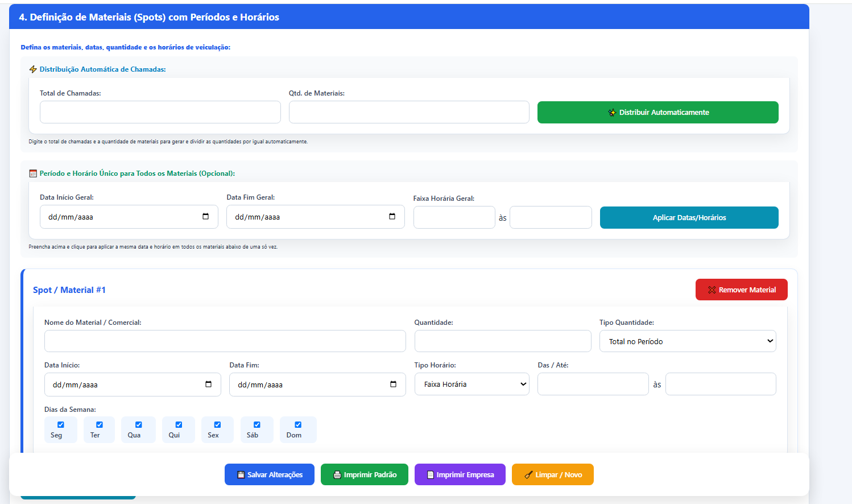Untick the Dom weekday checkbox
Image resolution: width=852 pixels, height=504 pixels.
coord(298,424)
